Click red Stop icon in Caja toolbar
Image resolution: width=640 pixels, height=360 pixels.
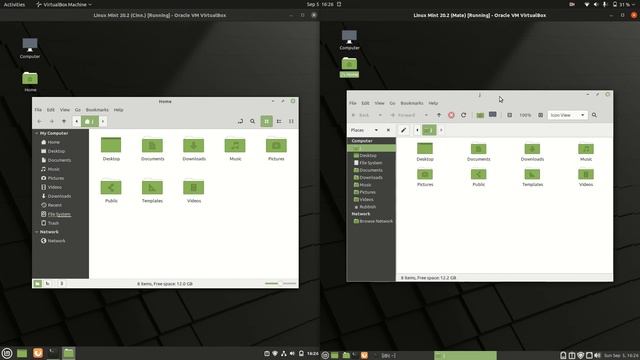click(451, 115)
